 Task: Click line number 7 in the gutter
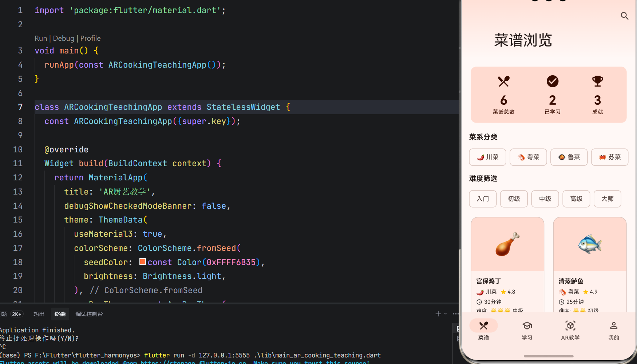(20, 107)
